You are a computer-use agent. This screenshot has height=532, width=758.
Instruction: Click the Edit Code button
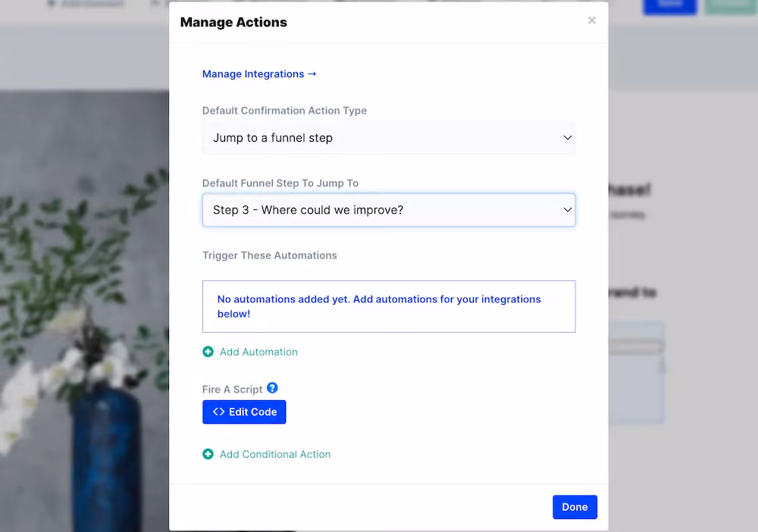[244, 412]
